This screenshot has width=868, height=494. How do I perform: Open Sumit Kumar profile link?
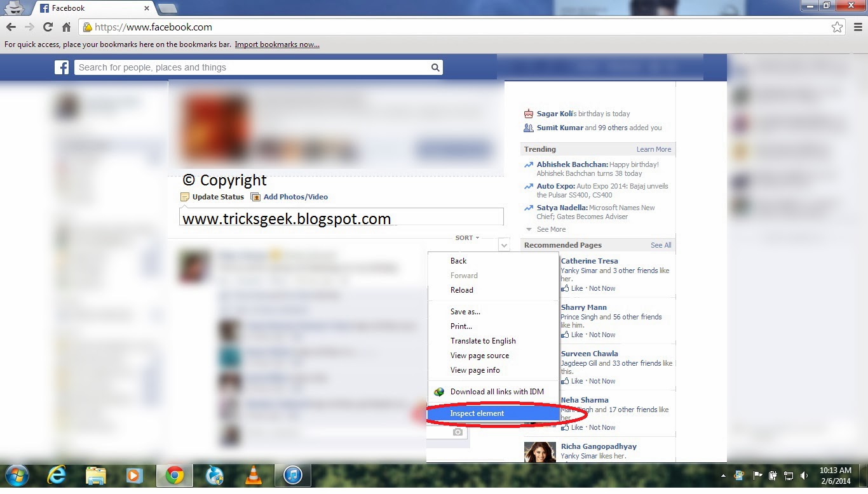(560, 128)
